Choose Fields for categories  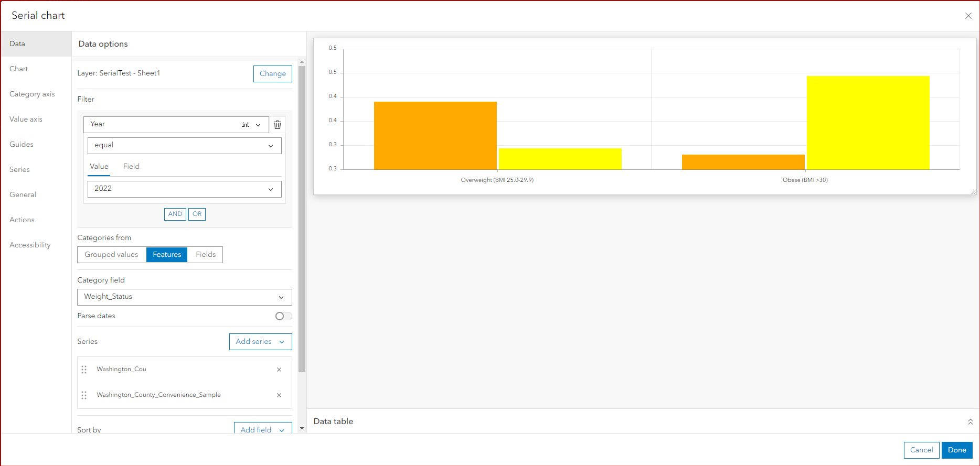[x=206, y=255]
